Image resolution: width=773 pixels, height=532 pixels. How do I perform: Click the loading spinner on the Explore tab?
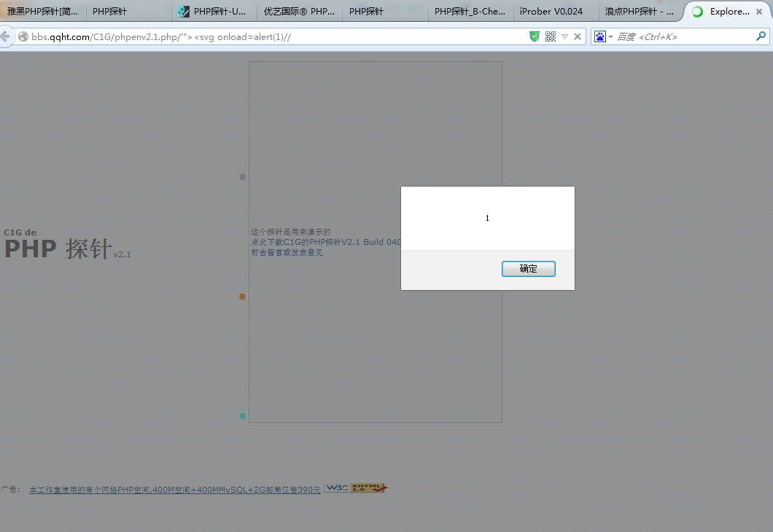click(x=697, y=12)
